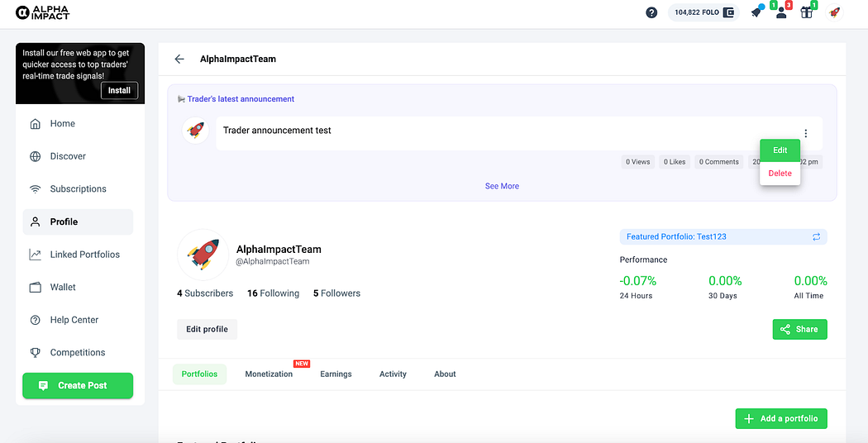Screen dimensions: 868x443
Task: Click the large profile rocket picture
Action: (203, 255)
